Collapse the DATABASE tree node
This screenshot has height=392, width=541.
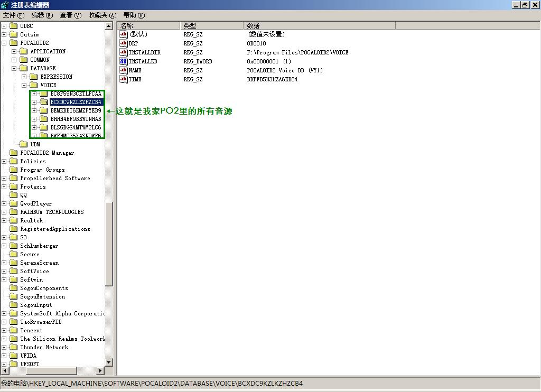14,68
